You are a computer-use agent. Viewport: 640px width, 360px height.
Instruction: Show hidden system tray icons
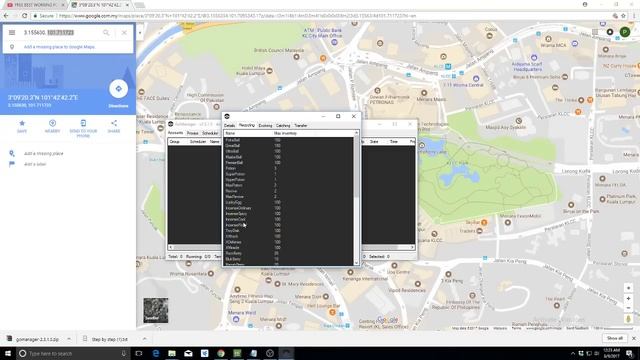click(572, 353)
